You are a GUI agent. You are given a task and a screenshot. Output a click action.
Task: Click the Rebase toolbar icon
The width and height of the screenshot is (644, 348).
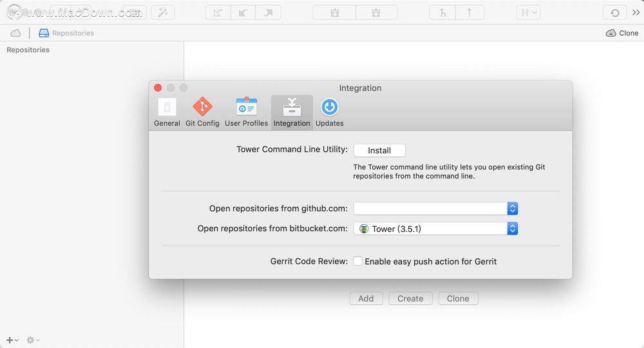click(469, 12)
